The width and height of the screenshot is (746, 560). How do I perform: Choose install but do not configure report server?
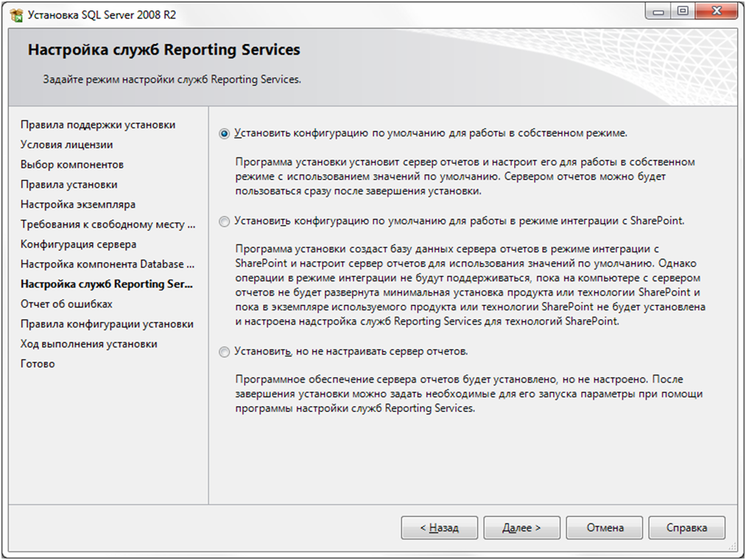224,352
